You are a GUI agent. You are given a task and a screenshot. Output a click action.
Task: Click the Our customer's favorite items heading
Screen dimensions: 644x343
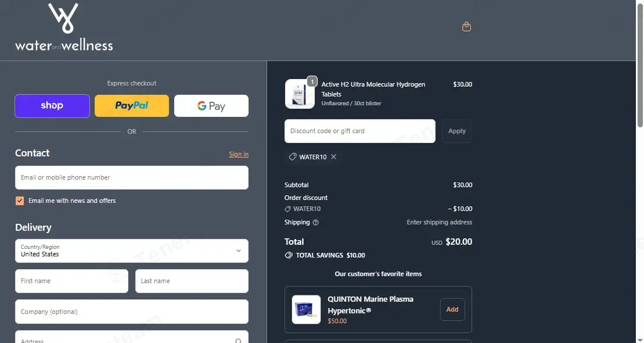coord(378,274)
